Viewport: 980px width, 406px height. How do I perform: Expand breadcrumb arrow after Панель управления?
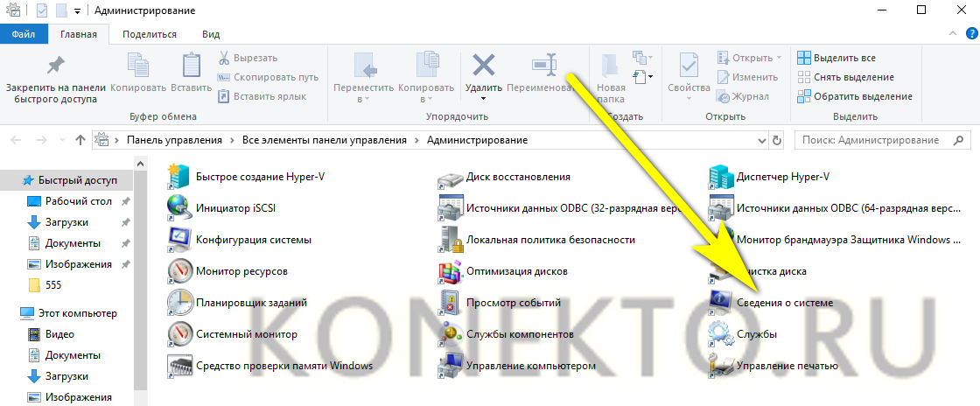tap(232, 141)
